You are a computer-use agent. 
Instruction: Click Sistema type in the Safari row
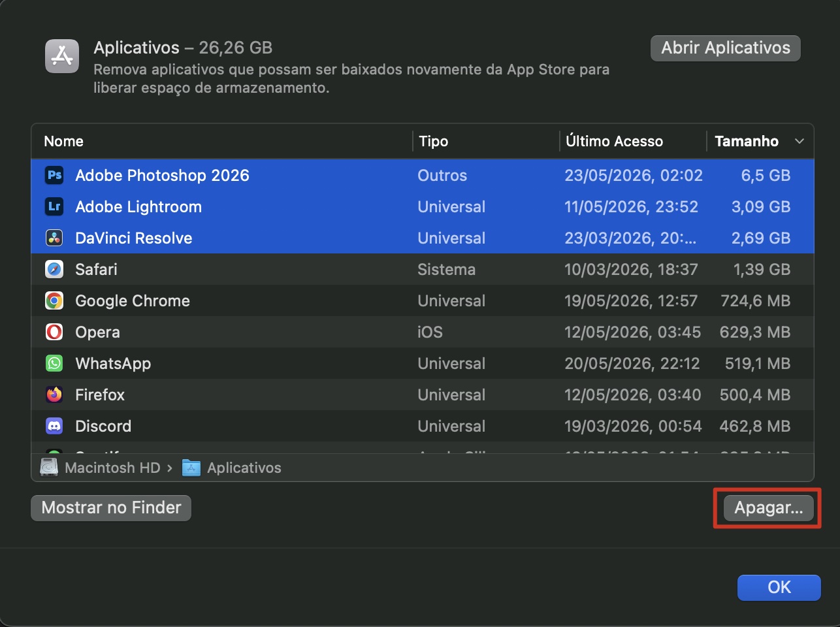coord(447,269)
